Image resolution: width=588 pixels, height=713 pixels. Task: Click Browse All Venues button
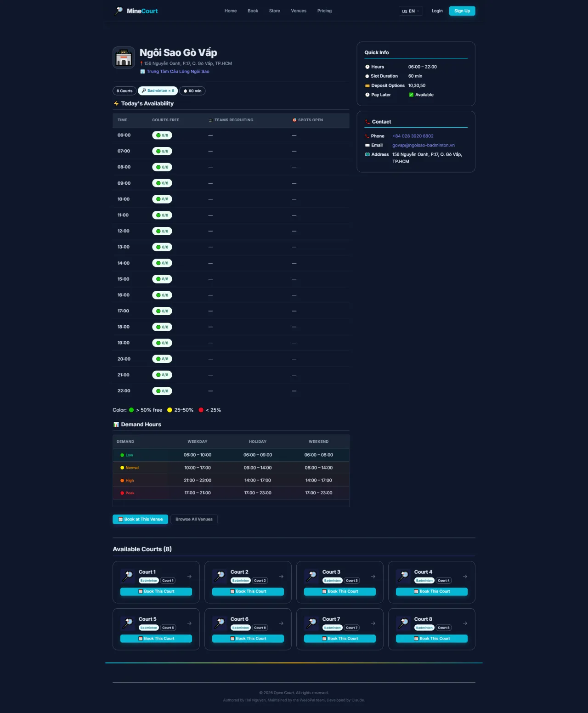(194, 519)
